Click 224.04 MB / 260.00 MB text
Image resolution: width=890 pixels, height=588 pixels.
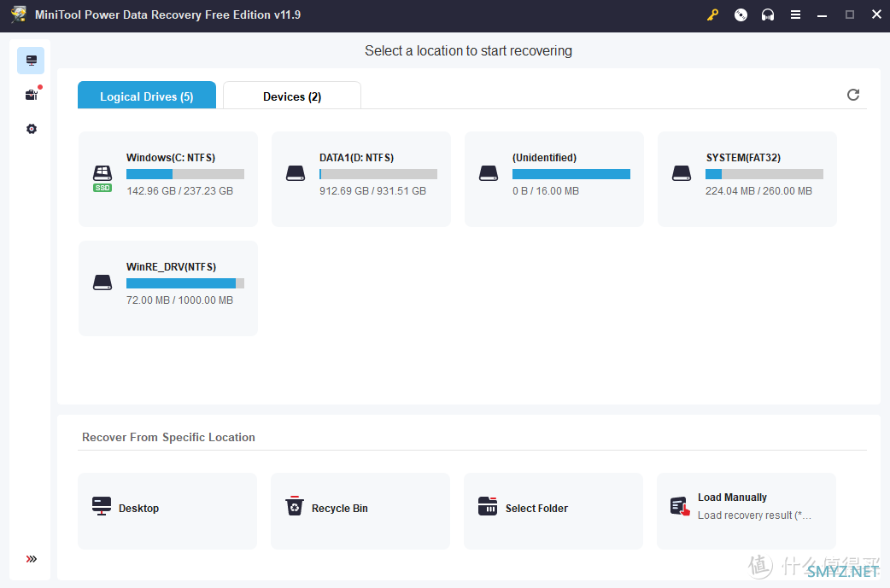758,191
